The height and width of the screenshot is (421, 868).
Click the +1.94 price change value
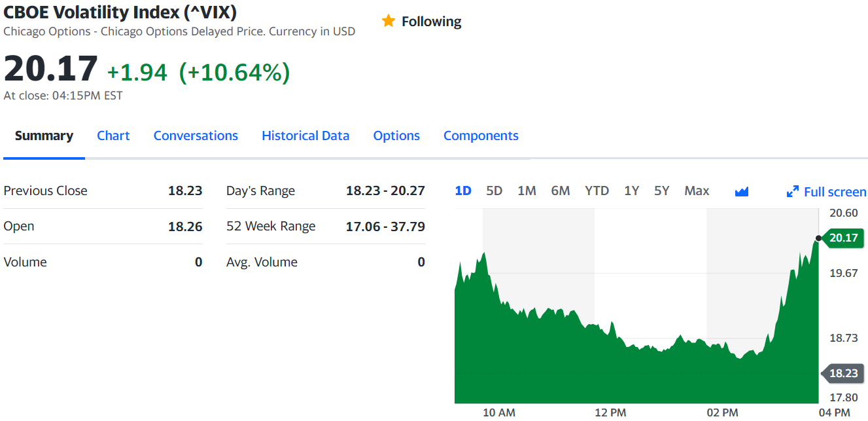[137, 72]
